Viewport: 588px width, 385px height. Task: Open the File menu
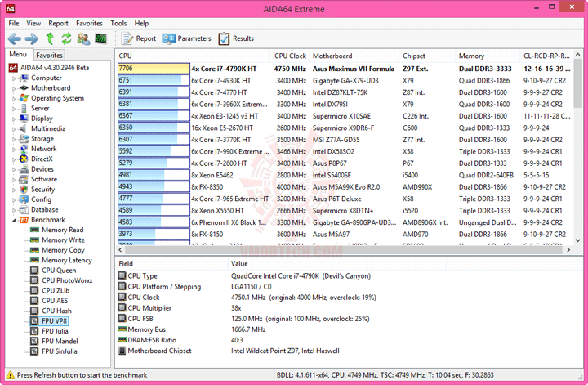(14, 23)
